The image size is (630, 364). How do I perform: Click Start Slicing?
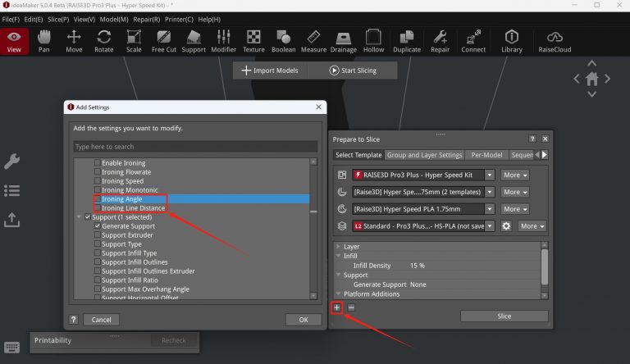(353, 71)
